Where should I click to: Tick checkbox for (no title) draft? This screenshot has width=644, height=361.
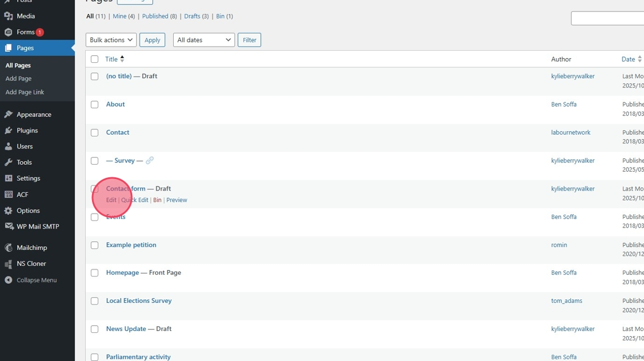94,77
